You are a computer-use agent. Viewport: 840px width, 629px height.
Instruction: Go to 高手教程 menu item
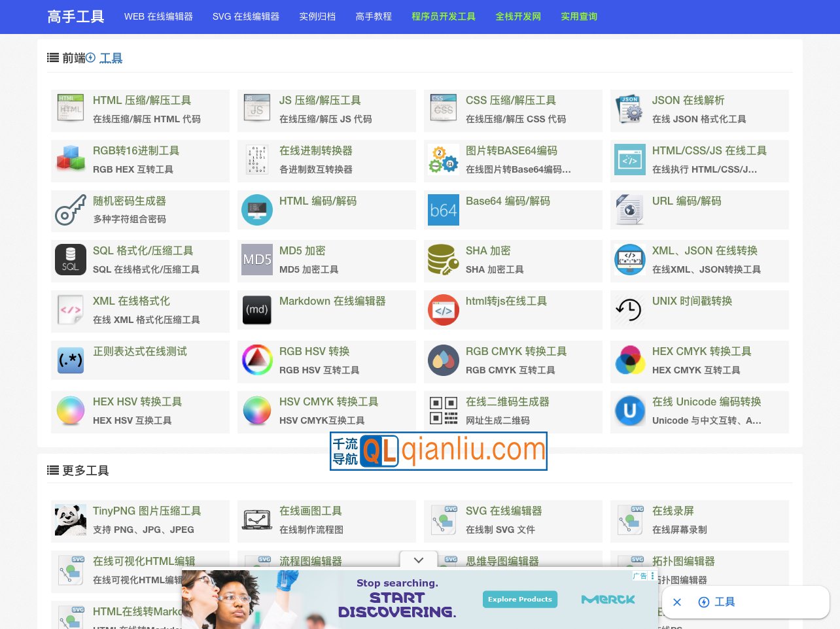click(x=374, y=16)
